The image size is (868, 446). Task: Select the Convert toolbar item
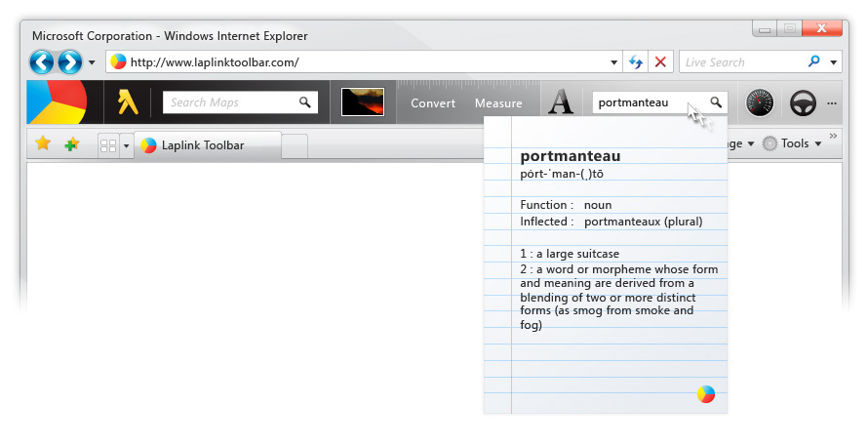433,103
